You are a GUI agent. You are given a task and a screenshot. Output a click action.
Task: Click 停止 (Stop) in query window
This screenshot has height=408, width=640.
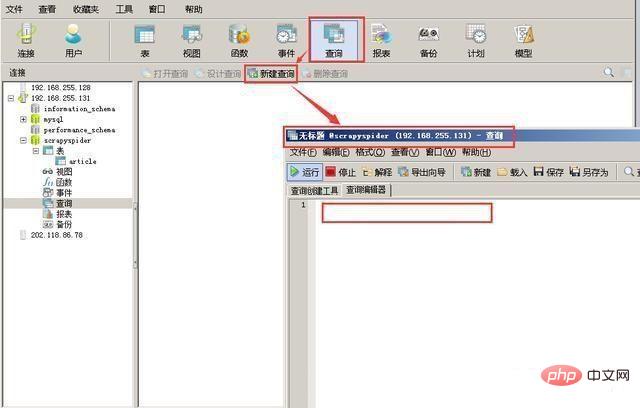click(x=341, y=172)
